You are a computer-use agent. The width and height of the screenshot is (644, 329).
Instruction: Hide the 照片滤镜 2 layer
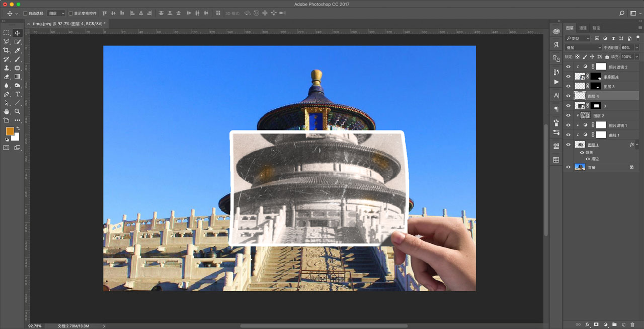(x=569, y=67)
